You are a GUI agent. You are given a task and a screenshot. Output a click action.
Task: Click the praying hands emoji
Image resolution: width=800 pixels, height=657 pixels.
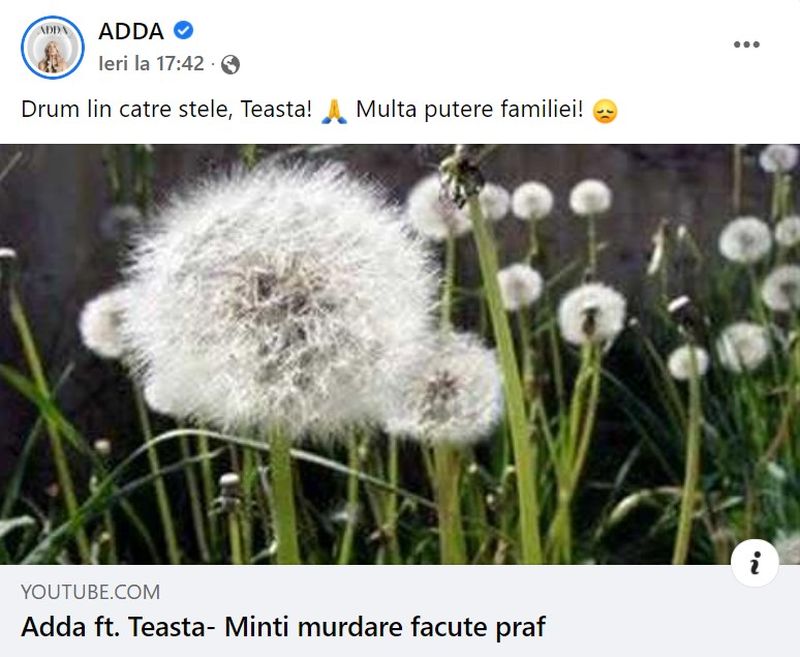tap(334, 111)
